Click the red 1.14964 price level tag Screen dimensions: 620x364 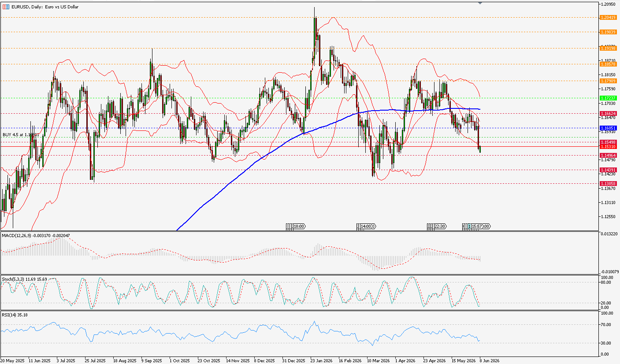pos(608,155)
